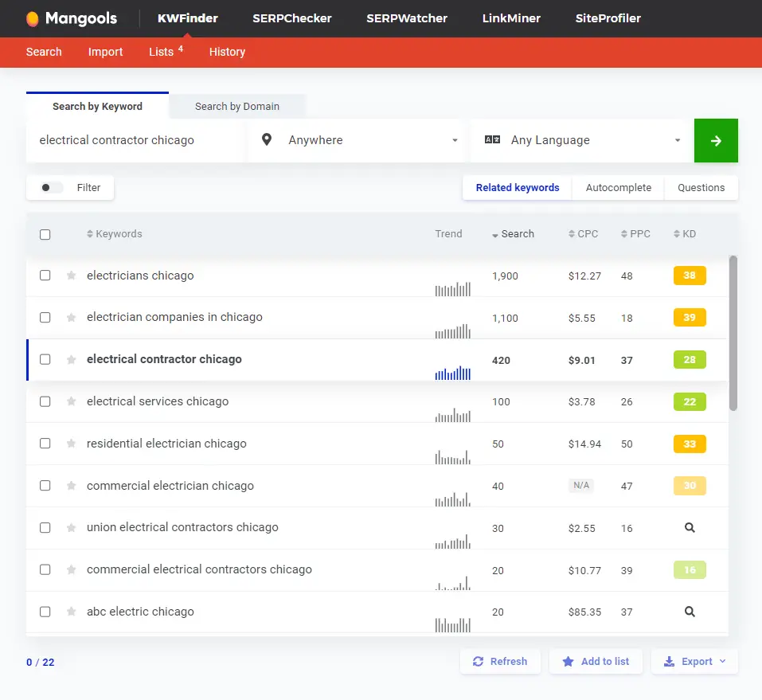View trend chart for 'electricians chicago'
The image size is (762, 700).
[x=453, y=289]
